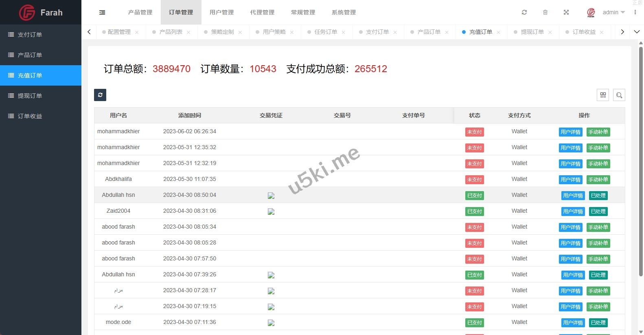Open the column filter grid icon

603,95
